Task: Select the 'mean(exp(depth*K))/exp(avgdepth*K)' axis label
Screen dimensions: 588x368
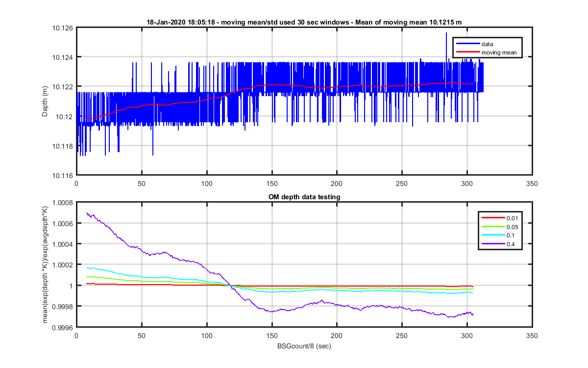Action: (x=45, y=264)
